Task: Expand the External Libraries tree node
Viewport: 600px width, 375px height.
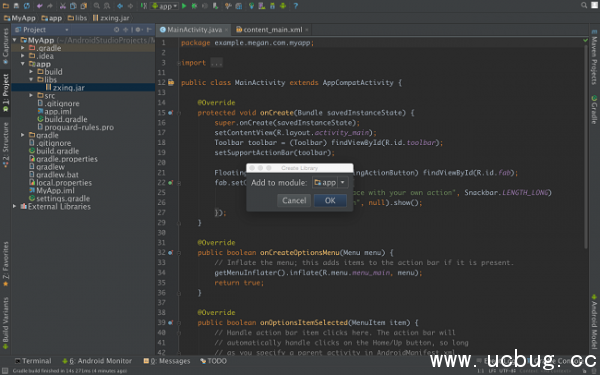Action: point(15,206)
